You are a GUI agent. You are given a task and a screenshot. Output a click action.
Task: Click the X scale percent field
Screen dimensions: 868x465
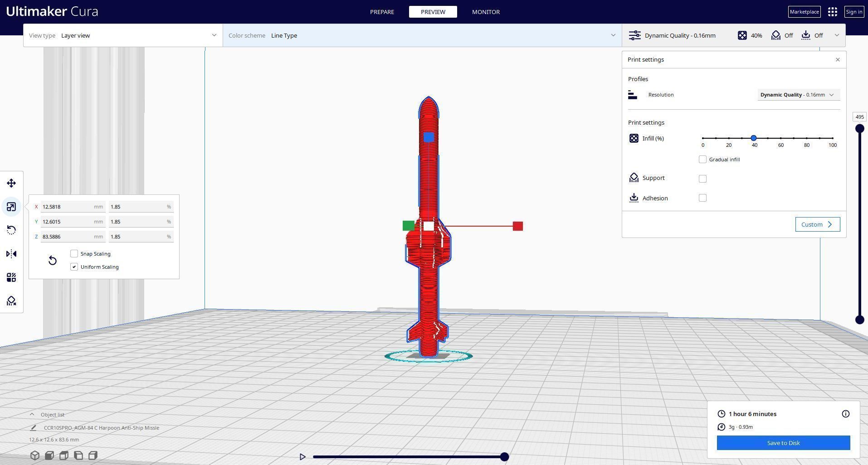(141, 207)
